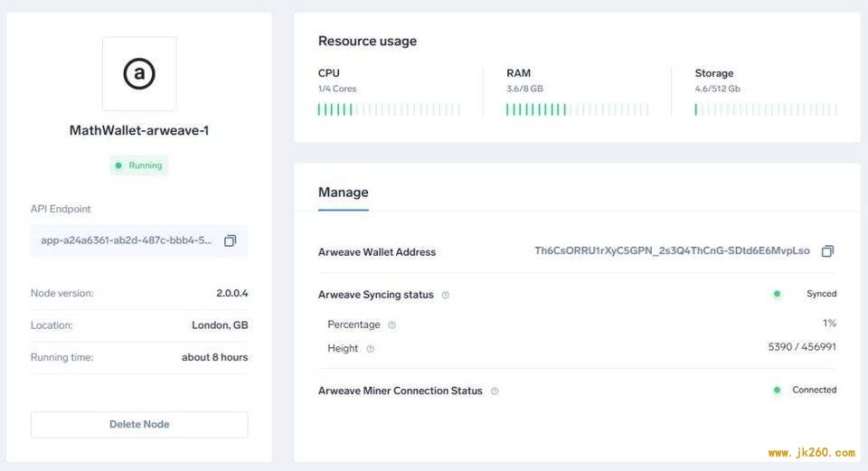Image resolution: width=868 pixels, height=471 pixels.
Task: Click the Connected status text
Action: point(815,391)
